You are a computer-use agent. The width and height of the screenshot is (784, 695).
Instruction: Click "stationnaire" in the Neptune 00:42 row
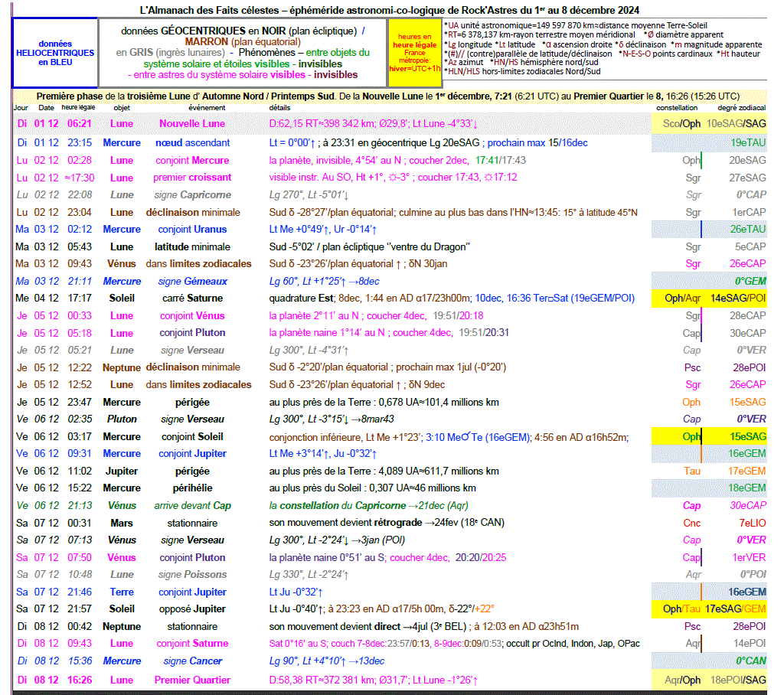[192, 627]
